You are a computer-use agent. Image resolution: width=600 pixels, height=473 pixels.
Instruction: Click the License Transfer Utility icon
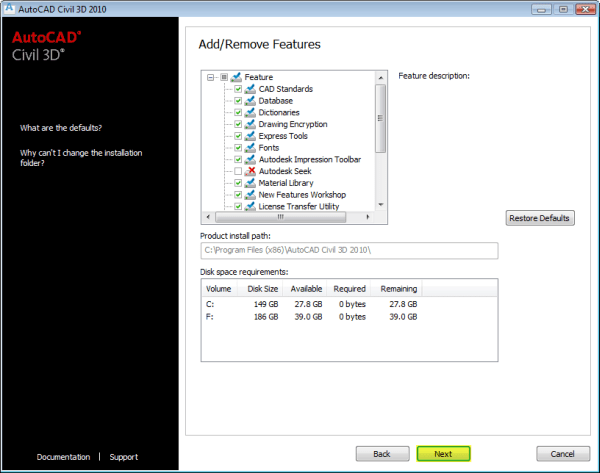click(250, 206)
